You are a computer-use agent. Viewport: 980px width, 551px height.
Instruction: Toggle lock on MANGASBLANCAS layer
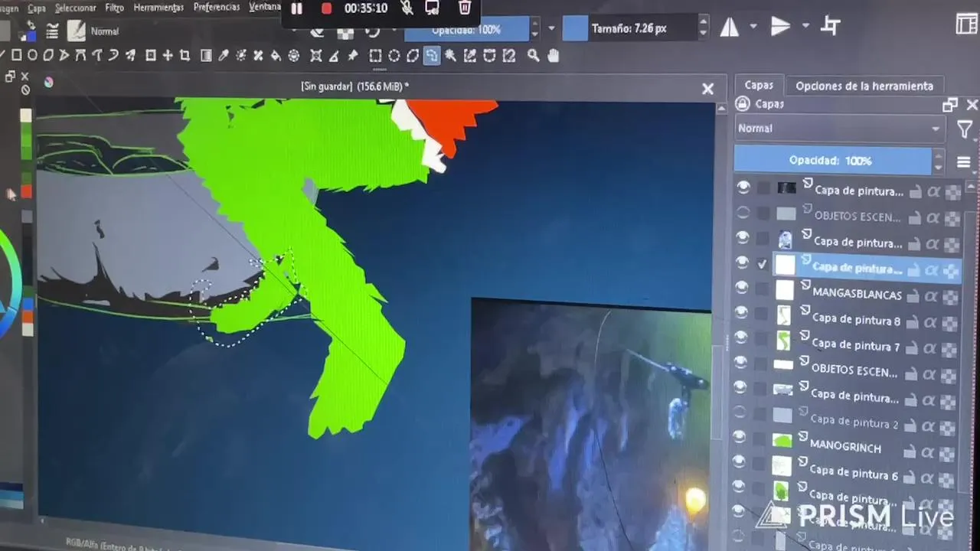coord(914,296)
